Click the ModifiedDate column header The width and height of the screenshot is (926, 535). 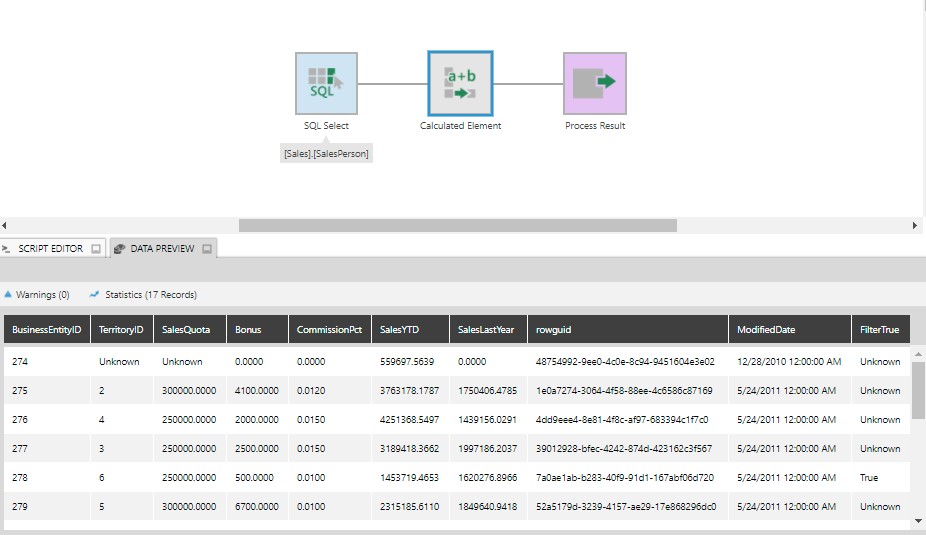(766, 330)
